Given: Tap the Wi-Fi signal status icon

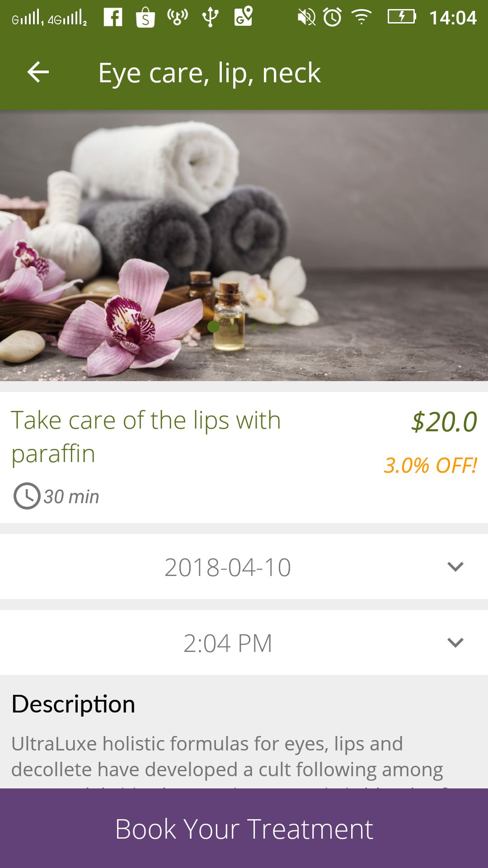Looking at the screenshot, I should [361, 18].
